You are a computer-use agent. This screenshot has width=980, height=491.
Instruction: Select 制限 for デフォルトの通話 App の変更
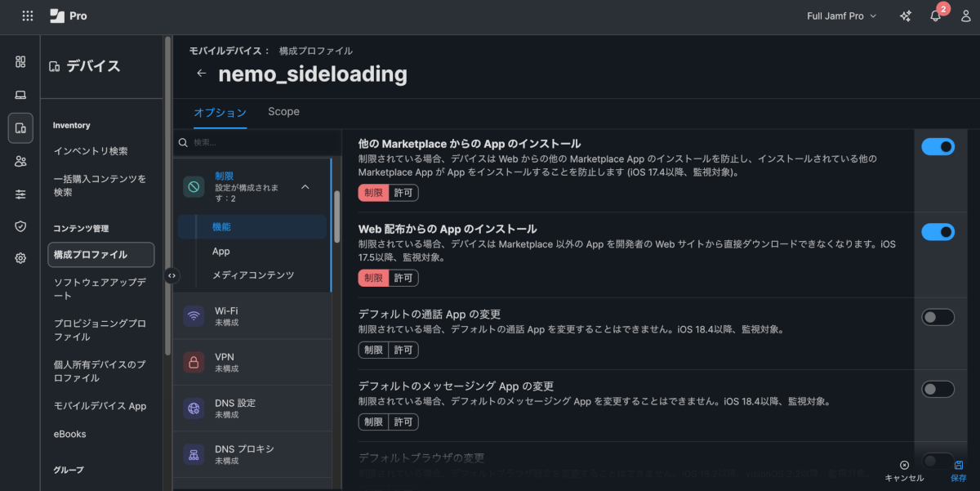(x=373, y=350)
